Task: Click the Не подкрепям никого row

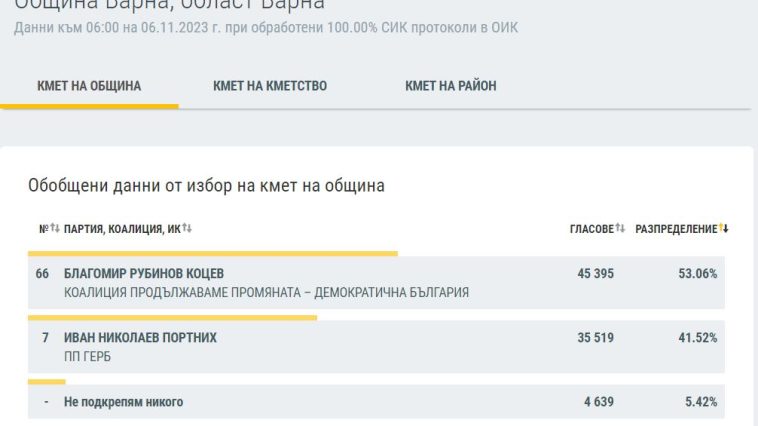Action: [x=123, y=402]
